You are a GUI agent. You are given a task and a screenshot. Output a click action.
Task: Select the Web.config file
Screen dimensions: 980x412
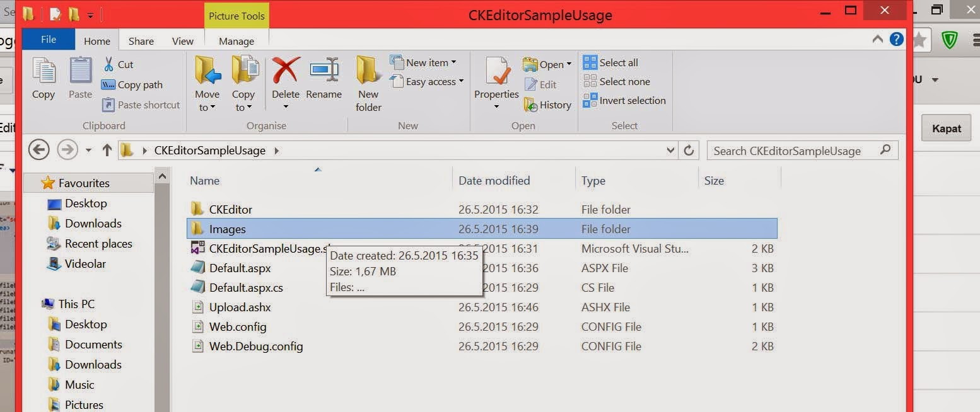(482, 326)
